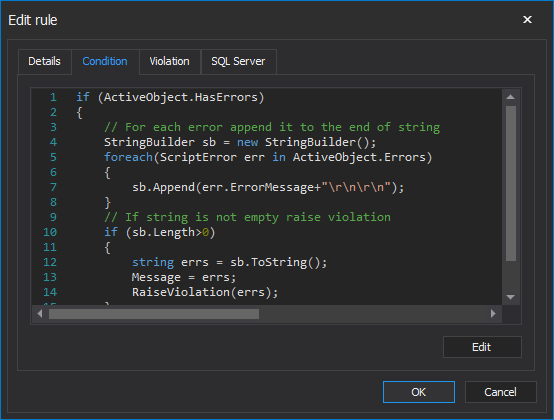Click the horizontal scrollbar thumb
This screenshot has width=554, height=420.
point(154,314)
